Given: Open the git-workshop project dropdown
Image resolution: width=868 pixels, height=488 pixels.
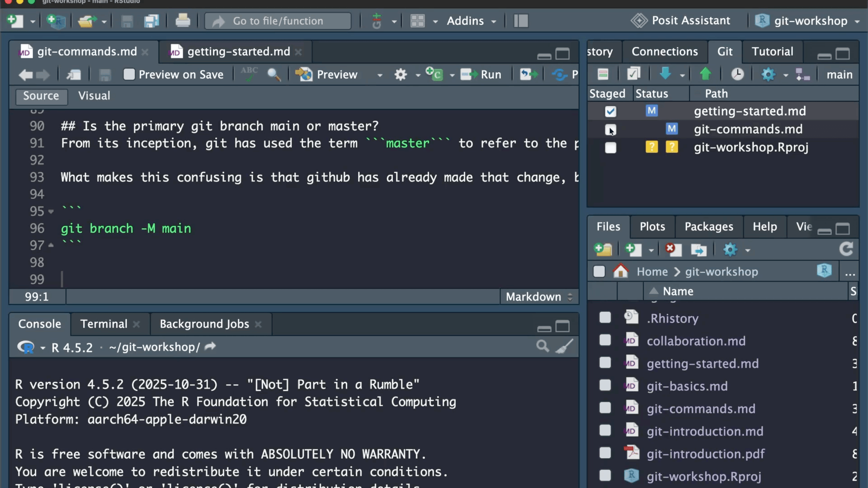Looking at the screenshot, I should click(808, 21).
